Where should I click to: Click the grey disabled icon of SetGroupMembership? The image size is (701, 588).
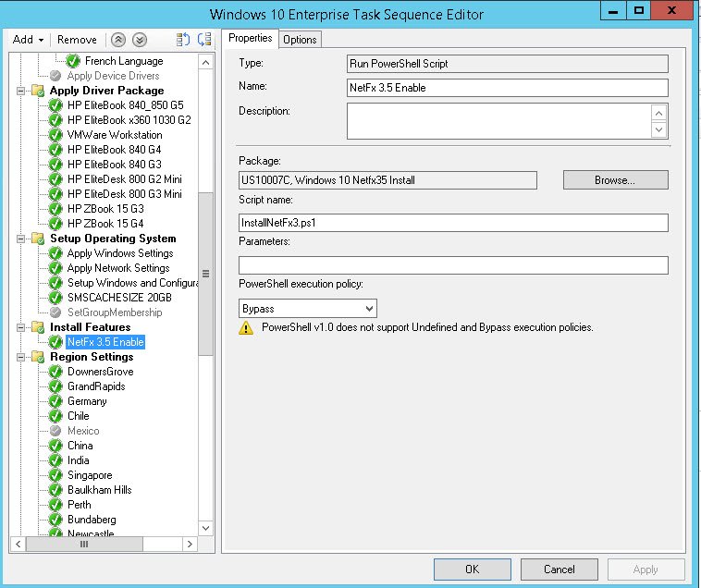tap(55, 312)
